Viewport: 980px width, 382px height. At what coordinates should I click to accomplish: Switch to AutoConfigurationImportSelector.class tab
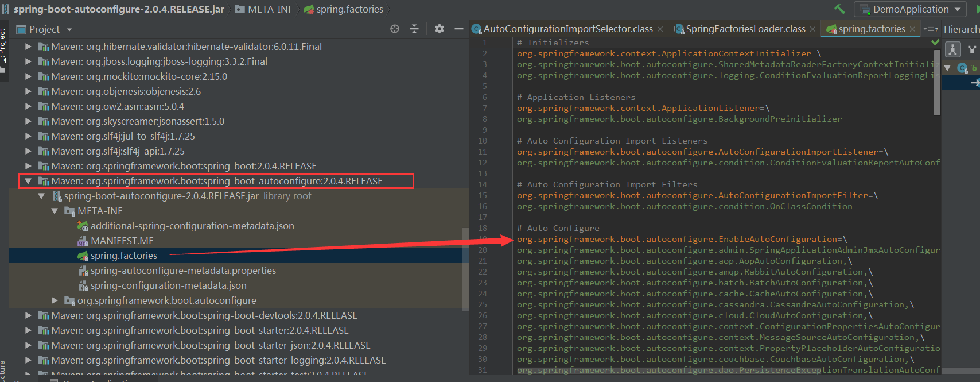point(567,29)
